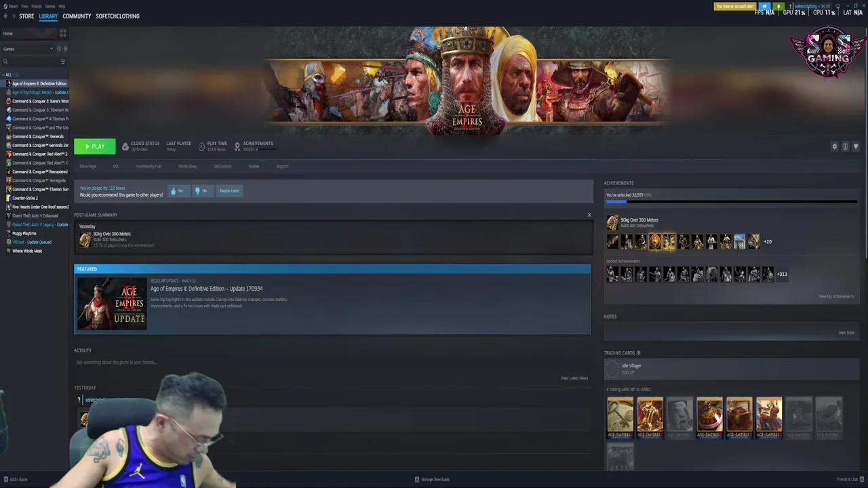The width and height of the screenshot is (868, 488).
Task: Toggle the recent activity clock filter
Action: (x=59, y=49)
